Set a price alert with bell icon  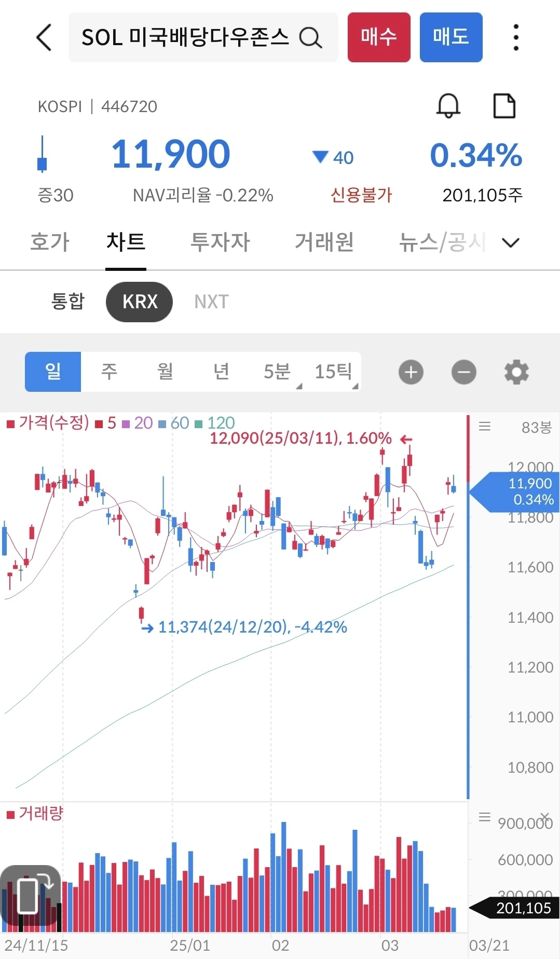(x=448, y=106)
